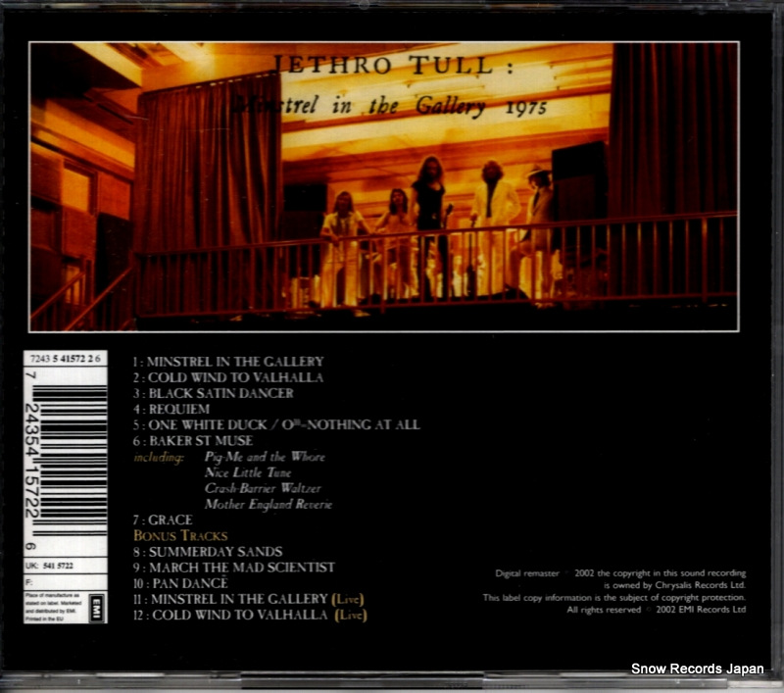
Task: Select the 'Minstrel in the Gallery 1975' heading
Action: (390, 106)
